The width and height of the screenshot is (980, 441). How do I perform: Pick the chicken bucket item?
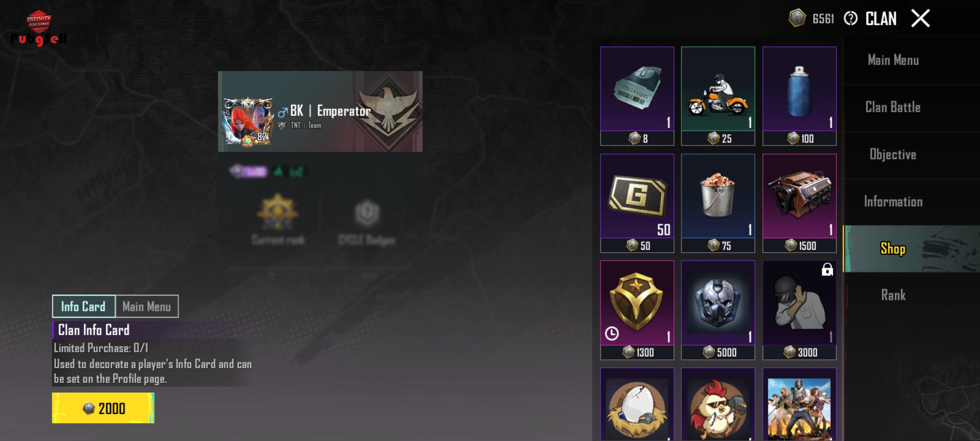coord(718,203)
